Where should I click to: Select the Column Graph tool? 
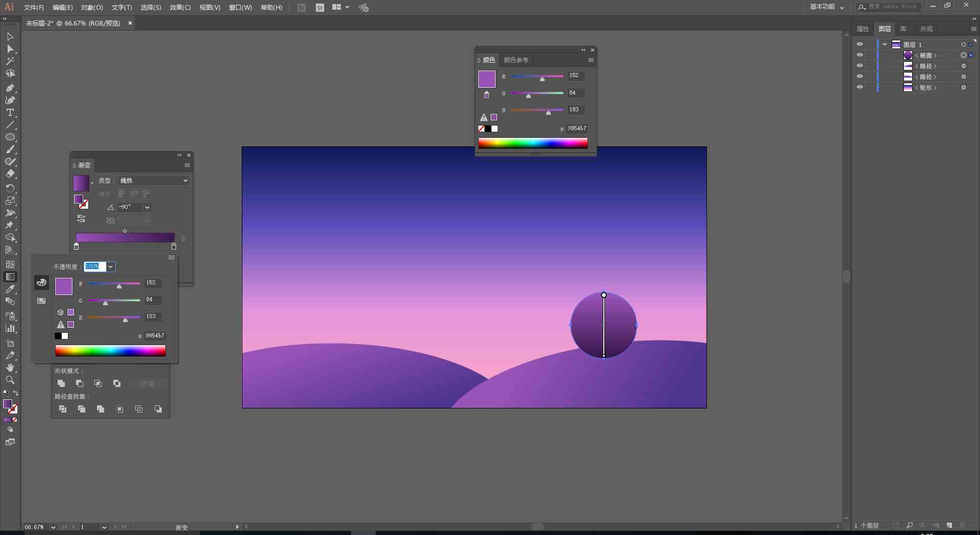click(10, 328)
